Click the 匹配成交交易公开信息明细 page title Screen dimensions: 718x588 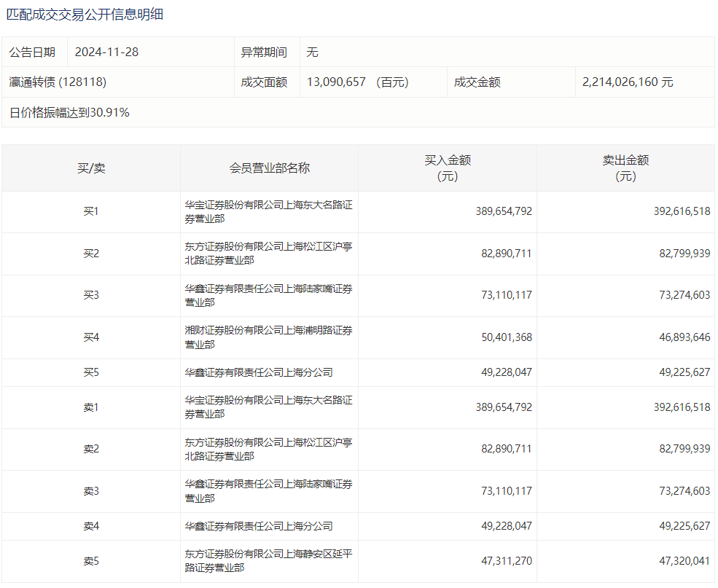pos(85,15)
